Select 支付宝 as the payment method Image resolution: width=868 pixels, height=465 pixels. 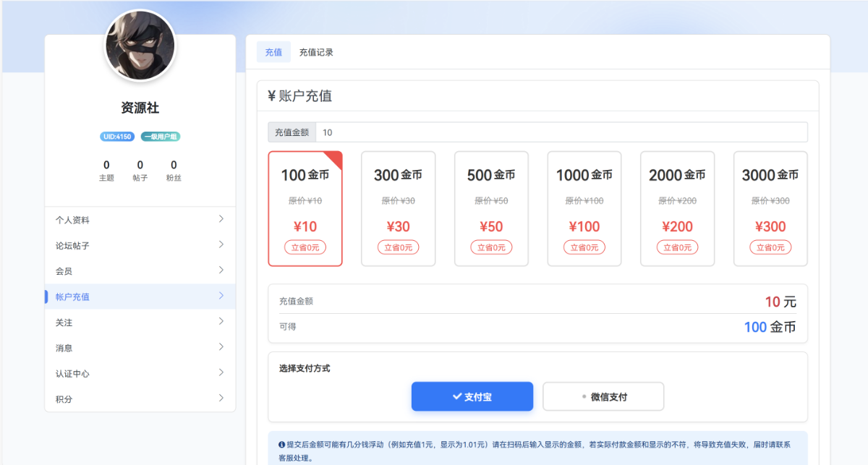[x=472, y=396]
